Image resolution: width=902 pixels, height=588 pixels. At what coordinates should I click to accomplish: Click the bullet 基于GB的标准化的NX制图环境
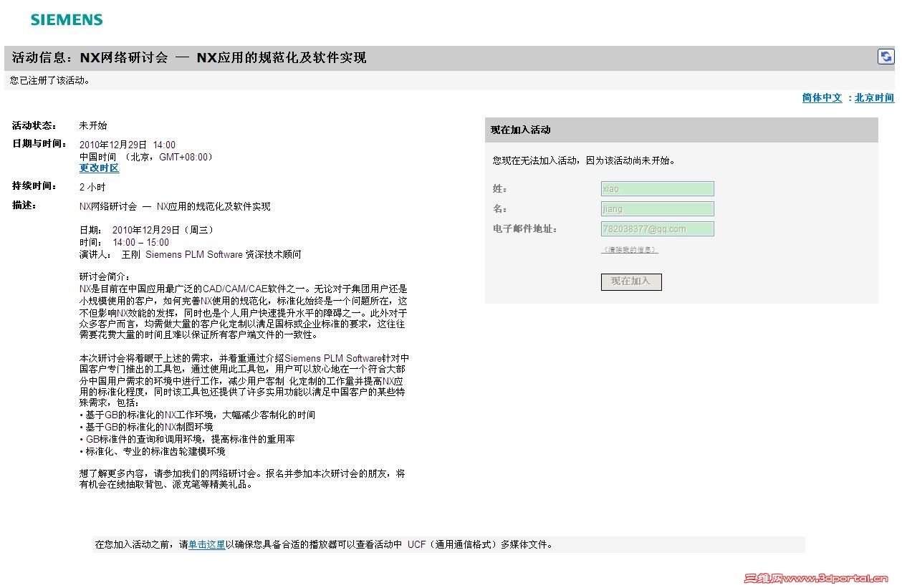pos(146,427)
